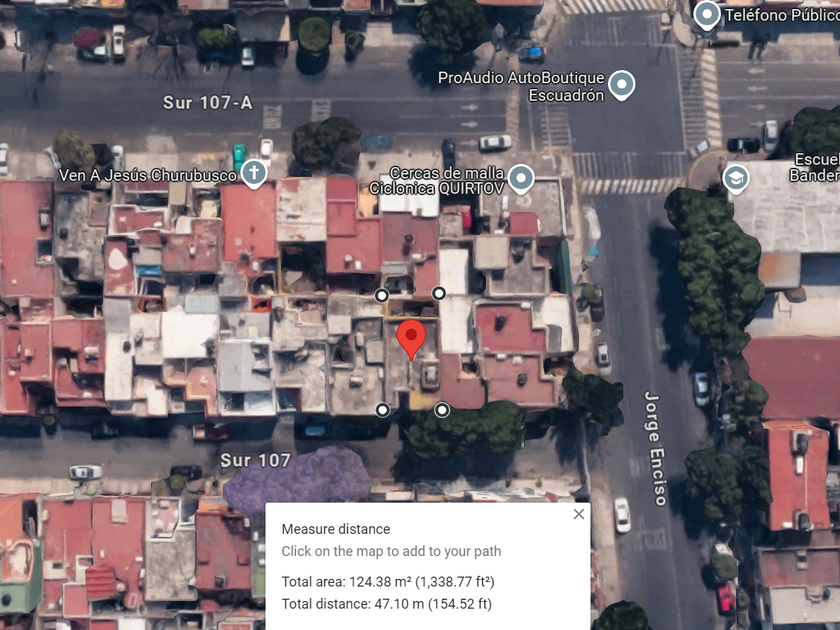
Task: Click the ProAudio AutoBoutique Escuadrón pin
Action: tap(622, 85)
